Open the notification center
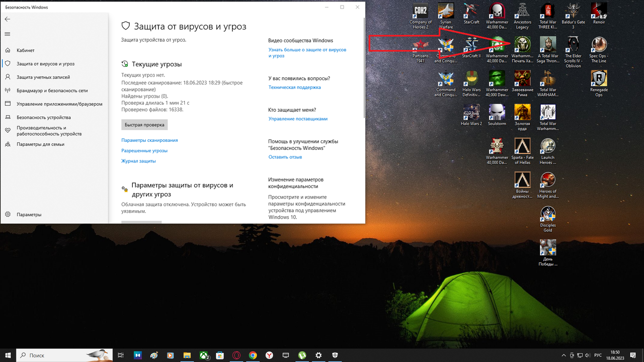This screenshot has height=362, width=644. [633, 355]
